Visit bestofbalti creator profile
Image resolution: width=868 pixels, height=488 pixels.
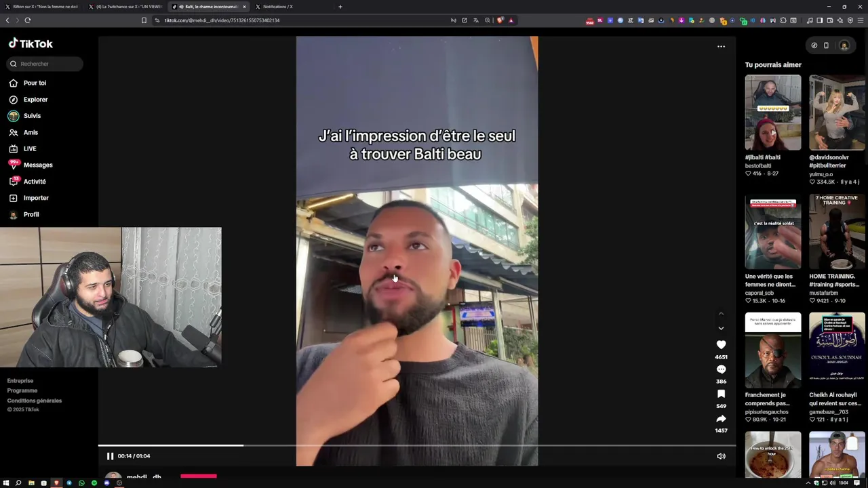[758, 166]
